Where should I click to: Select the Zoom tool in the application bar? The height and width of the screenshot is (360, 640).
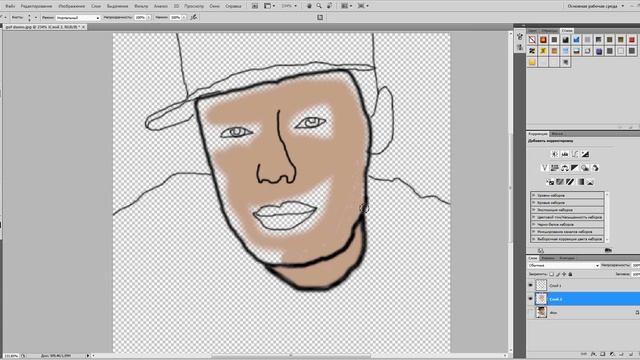(319, 6)
